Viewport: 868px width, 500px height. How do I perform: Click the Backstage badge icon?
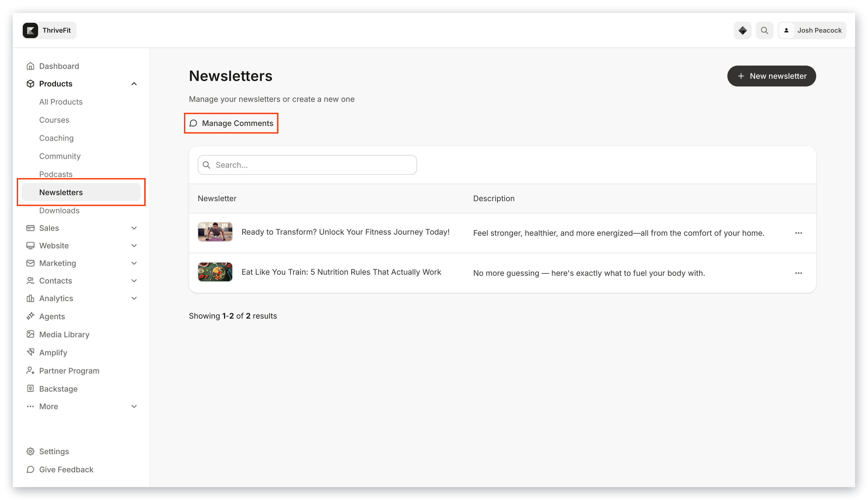tap(30, 388)
